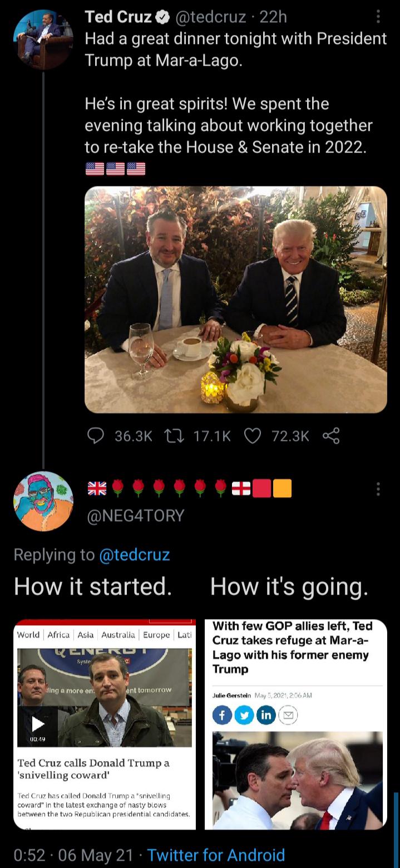
Task: Reply to Ted Cruz's tweet via comment icon
Action: coord(96,437)
